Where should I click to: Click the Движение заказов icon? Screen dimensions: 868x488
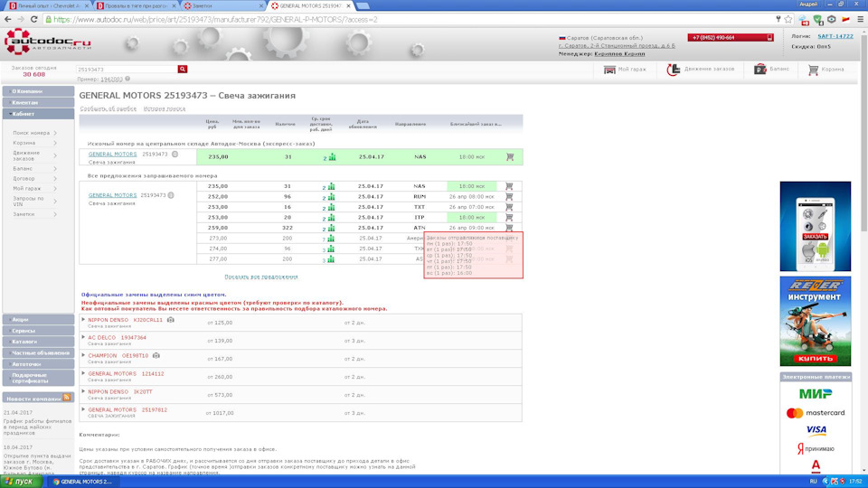[674, 69]
